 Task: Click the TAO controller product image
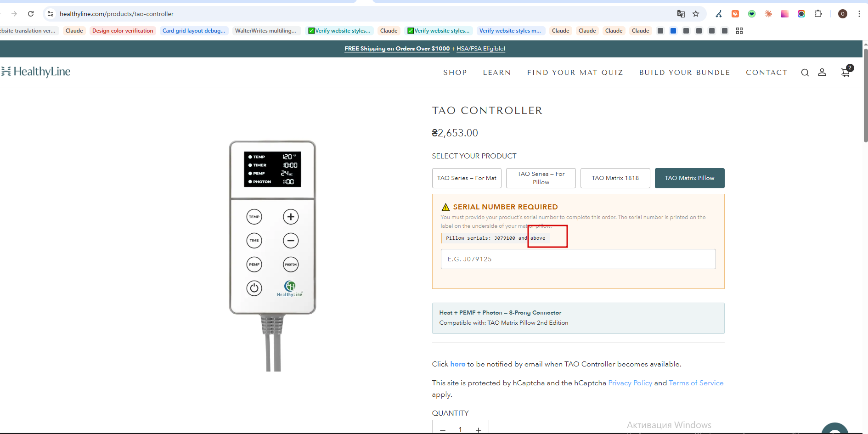tap(273, 255)
